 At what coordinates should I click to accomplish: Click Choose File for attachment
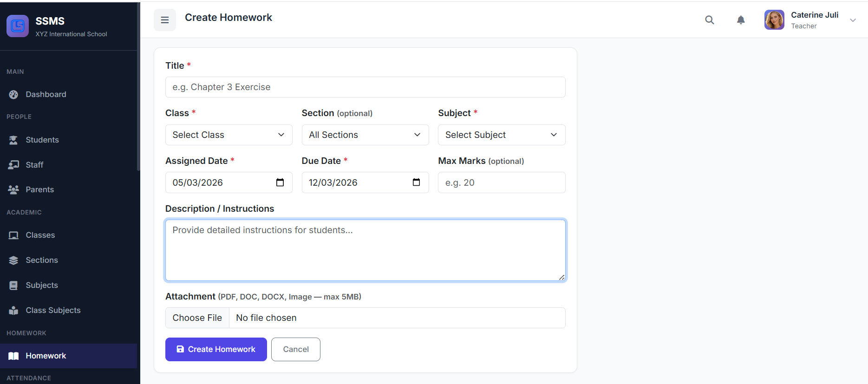tap(197, 318)
